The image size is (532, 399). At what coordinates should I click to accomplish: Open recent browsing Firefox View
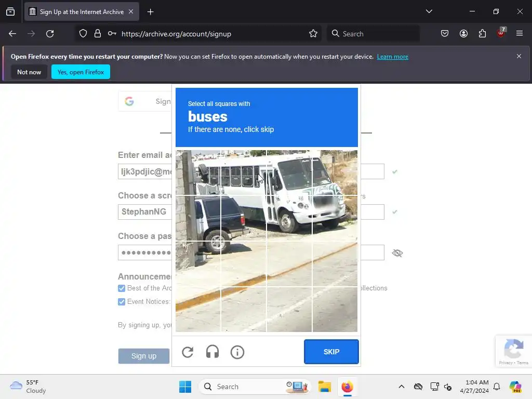[x=10, y=12]
